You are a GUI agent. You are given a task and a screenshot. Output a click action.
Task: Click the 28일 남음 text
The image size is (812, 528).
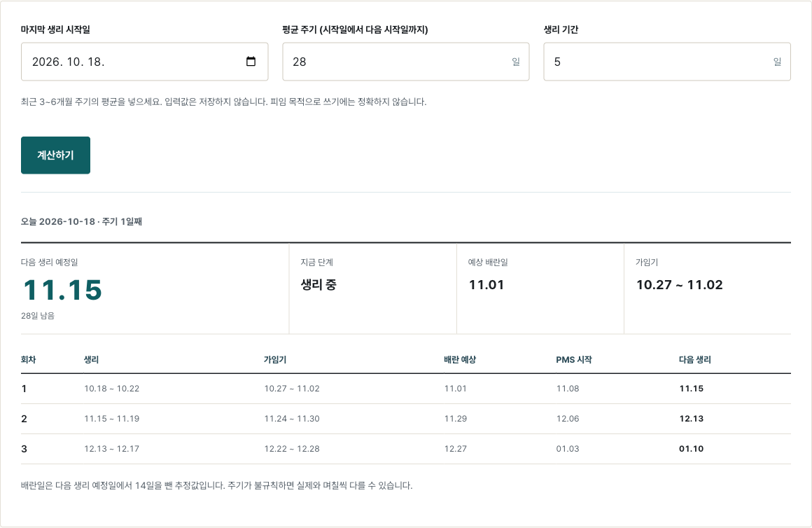point(38,316)
